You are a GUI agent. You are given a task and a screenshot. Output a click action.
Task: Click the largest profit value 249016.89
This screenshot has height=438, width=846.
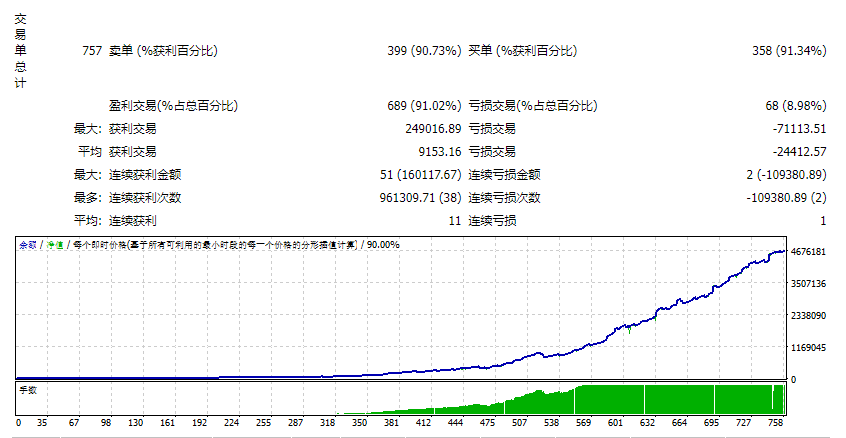[427, 129]
